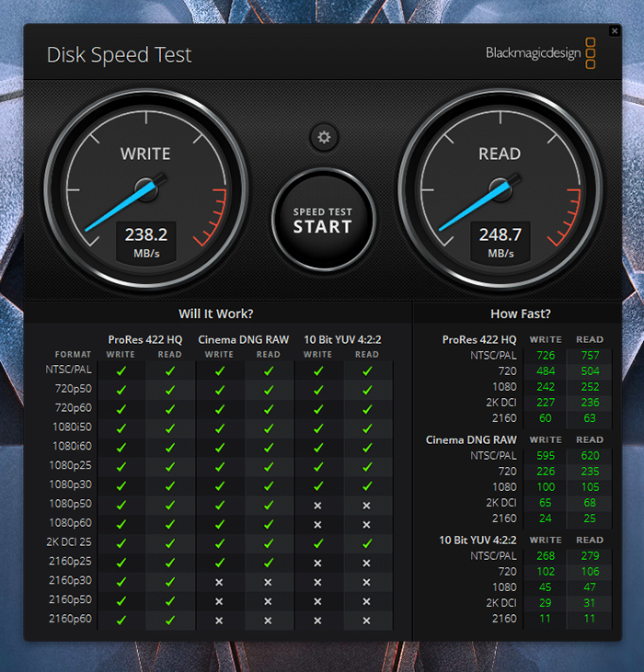Click 2160p25 Cinema DNG RAW read checkmark
The height and width of the screenshot is (672, 644).
[x=269, y=563]
